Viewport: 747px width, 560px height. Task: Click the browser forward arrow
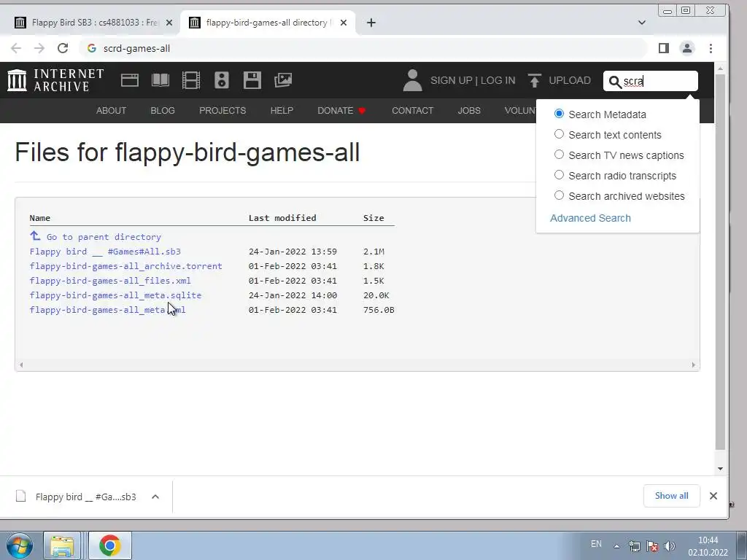pos(39,48)
